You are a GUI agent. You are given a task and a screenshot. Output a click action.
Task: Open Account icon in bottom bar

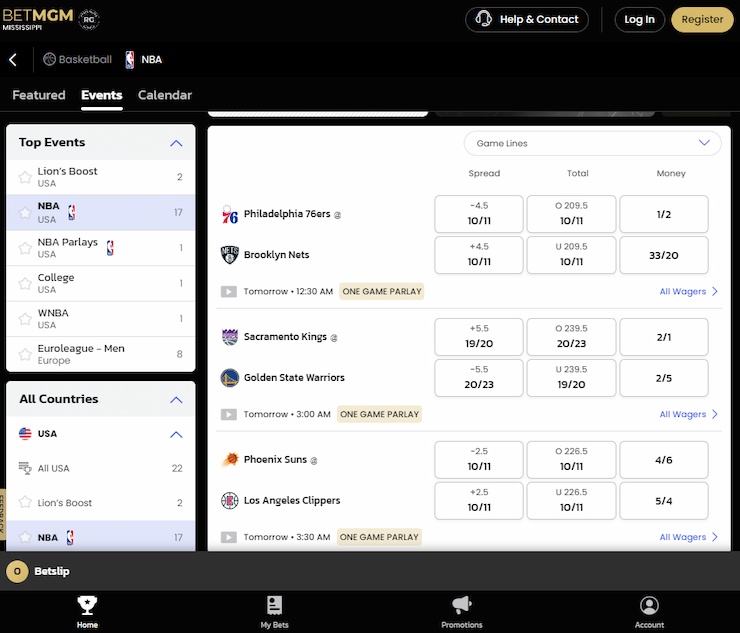(649, 605)
